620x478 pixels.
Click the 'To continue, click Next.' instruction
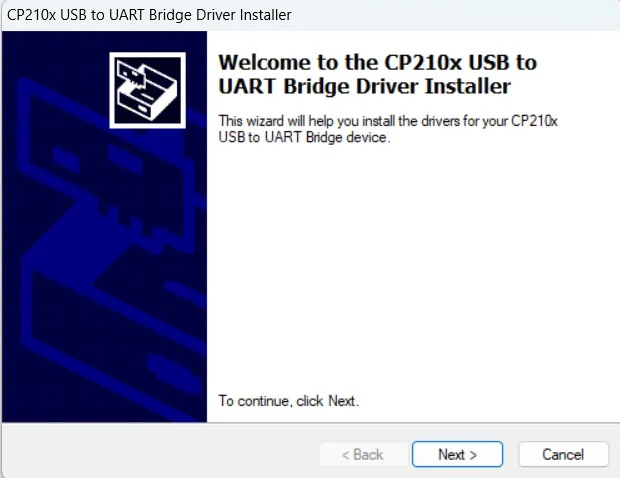[289, 401]
